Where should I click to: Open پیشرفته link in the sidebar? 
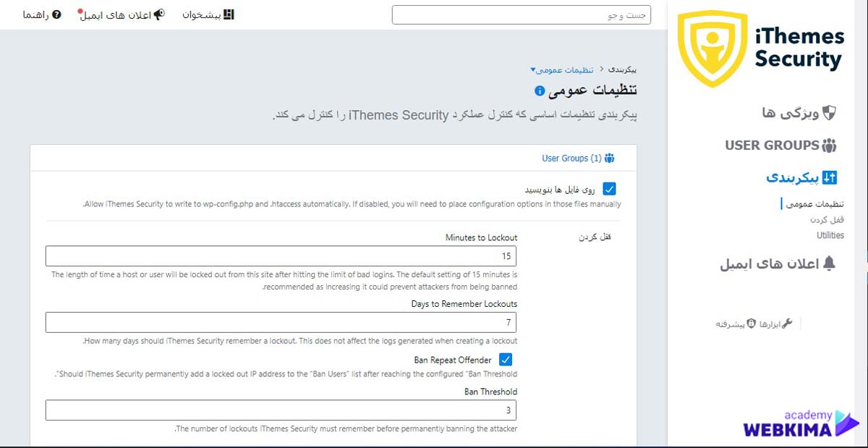[731, 324]
